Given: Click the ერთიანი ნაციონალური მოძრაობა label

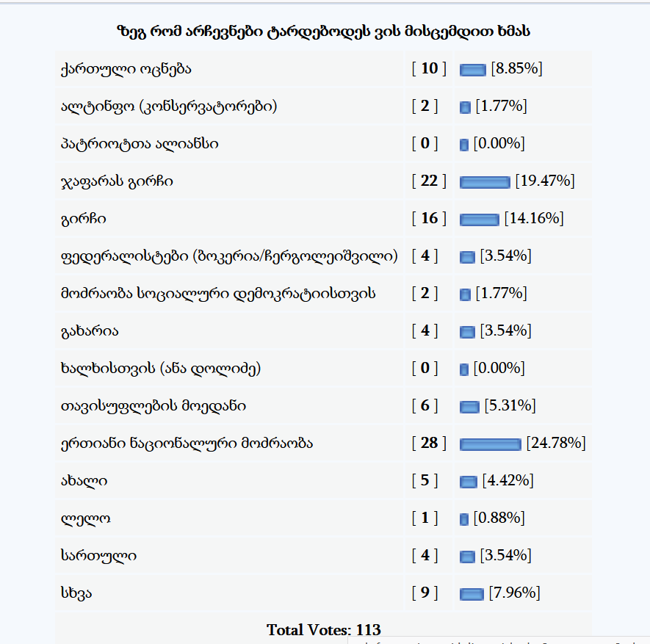Looking at the screenshot, I should (187, 444).
